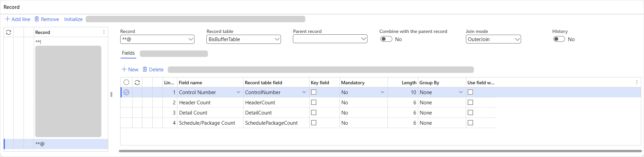This screenshot has width=644, height=157.
Task: Expand the Record table dropdown
Action: pos(277,39)
